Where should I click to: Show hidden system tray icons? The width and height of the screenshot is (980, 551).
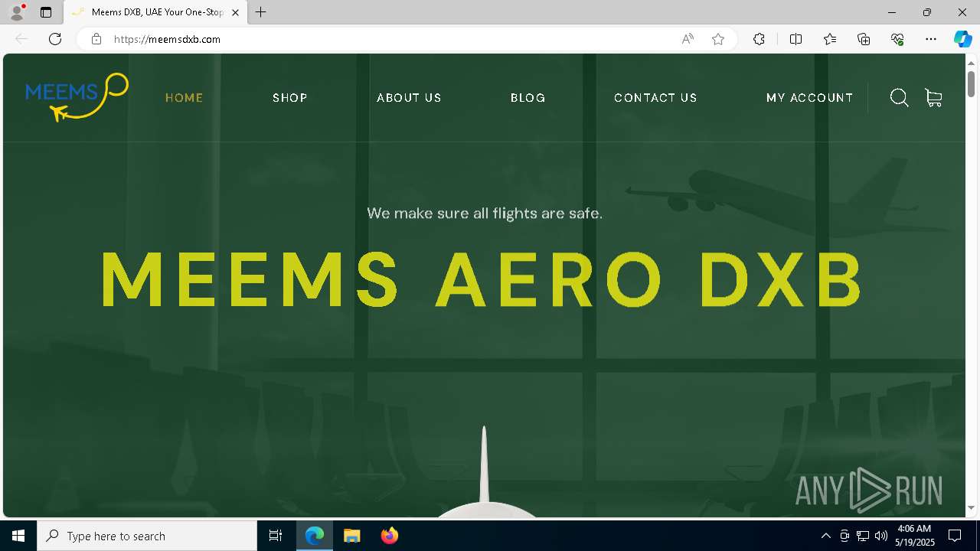pyautogui.click(x=825, y=536)
